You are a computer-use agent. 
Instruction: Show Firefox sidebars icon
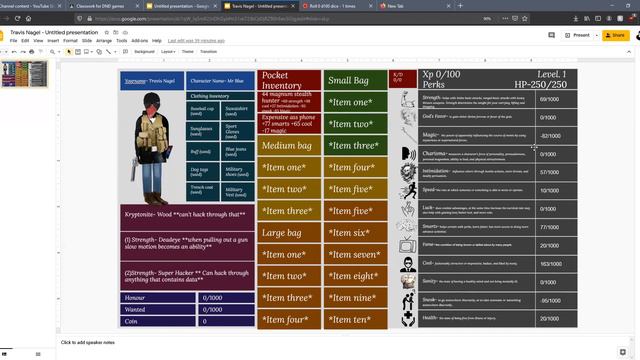tap(598, 18)
